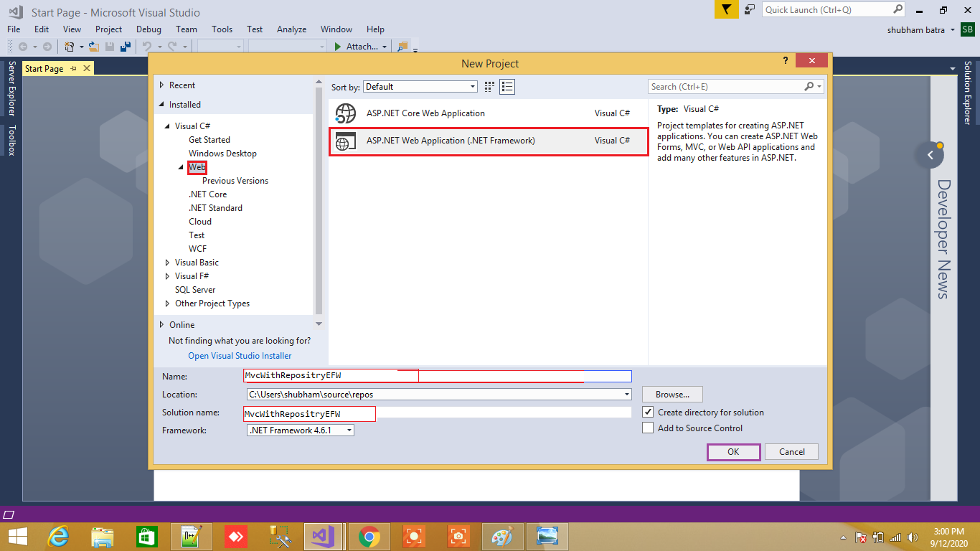Screen dimensions: 980x551
Task: Select Web node in the tree
Action: coord(197,167)
